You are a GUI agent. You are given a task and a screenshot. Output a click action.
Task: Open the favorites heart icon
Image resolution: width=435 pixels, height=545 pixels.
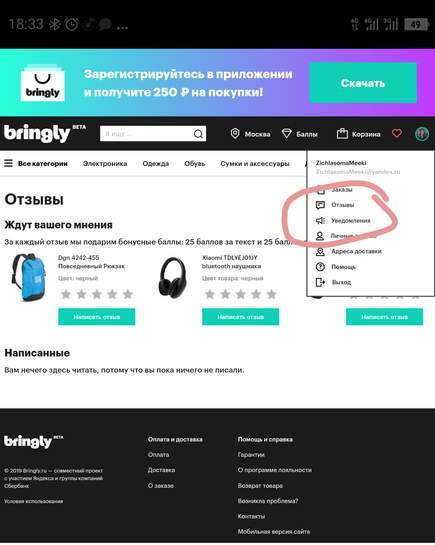tap(397, 133)
